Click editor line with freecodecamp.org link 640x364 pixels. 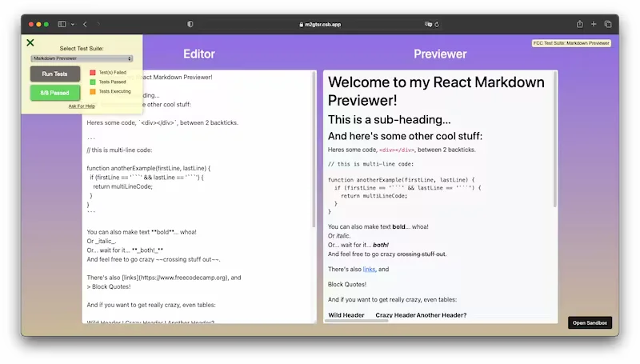tap(164, 278)
